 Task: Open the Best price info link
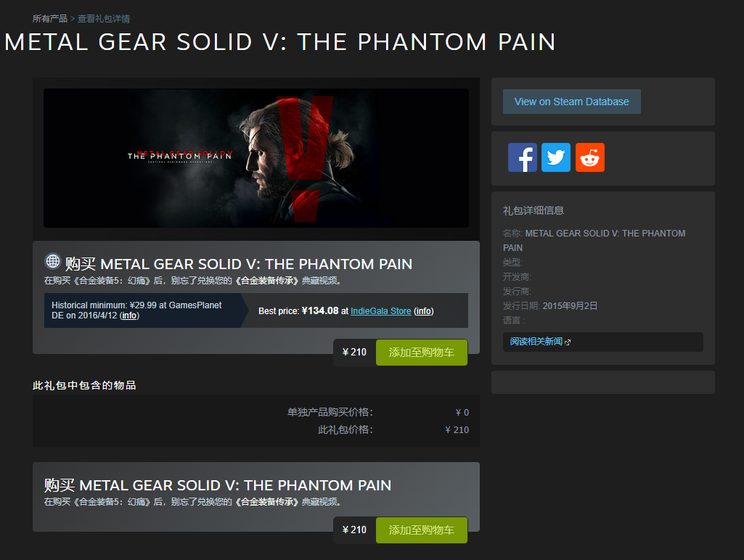(x=423, y=310)
